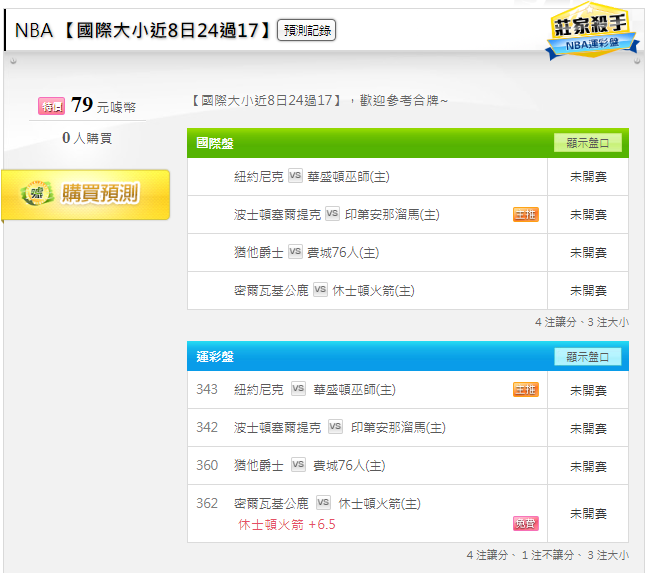Click 印第安那溜馬(主) in 國際盤 table
The width and height of the screenshot is (646, 573).
tap(392, 215)
